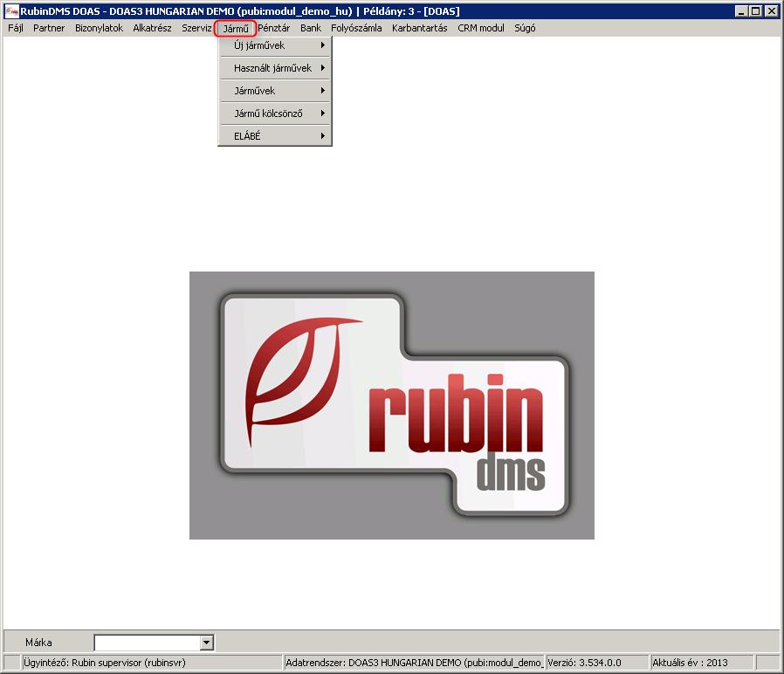The image size is (784, 674).
Task: Open the Súgó help menu
Action: point(525,28)
